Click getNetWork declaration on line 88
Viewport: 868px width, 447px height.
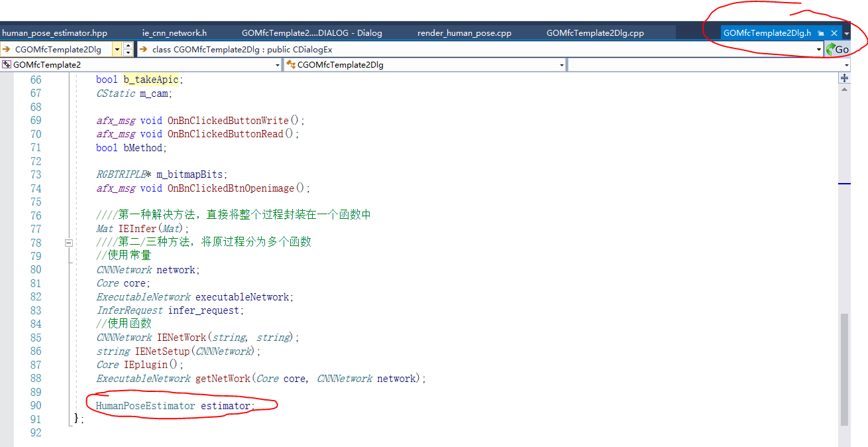(x=261, y=379)
